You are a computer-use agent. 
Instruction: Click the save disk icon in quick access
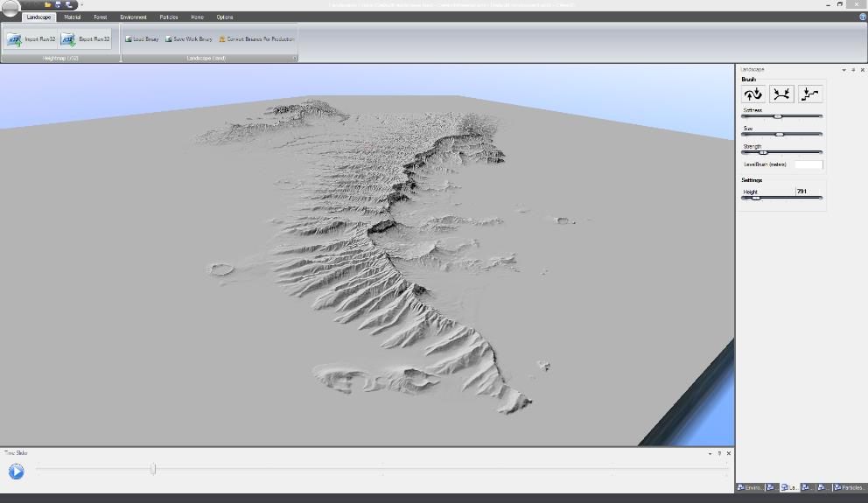(58, 4)
